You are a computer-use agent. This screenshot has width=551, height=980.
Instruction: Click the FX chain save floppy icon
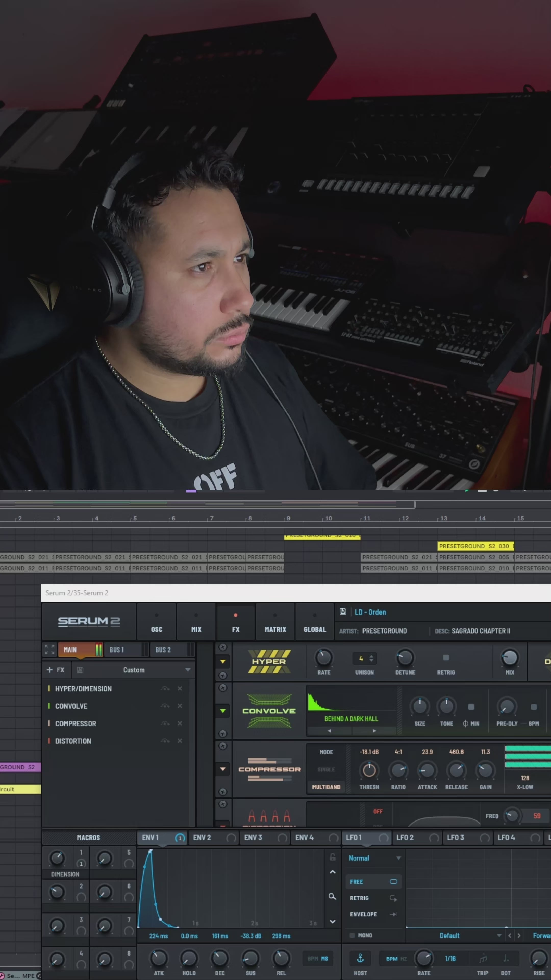click(x=80, y=670)
